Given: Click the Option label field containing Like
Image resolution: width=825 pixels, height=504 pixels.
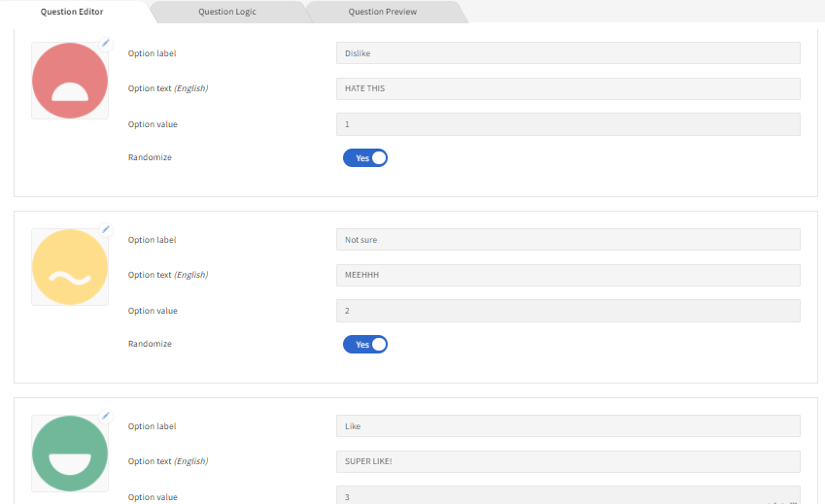Looking at the screenshot, I should click(x=568, y=426).
